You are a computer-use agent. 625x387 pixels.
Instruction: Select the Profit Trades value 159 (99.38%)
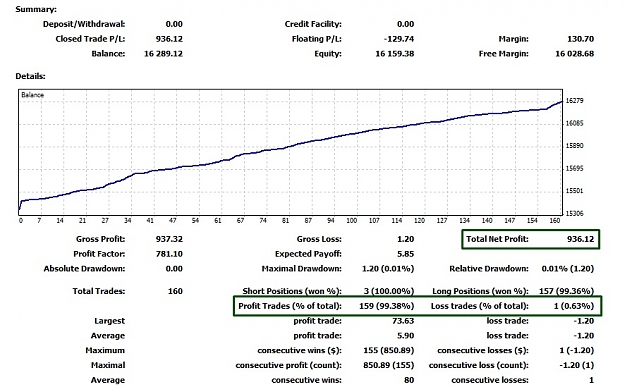coord(387,306)
